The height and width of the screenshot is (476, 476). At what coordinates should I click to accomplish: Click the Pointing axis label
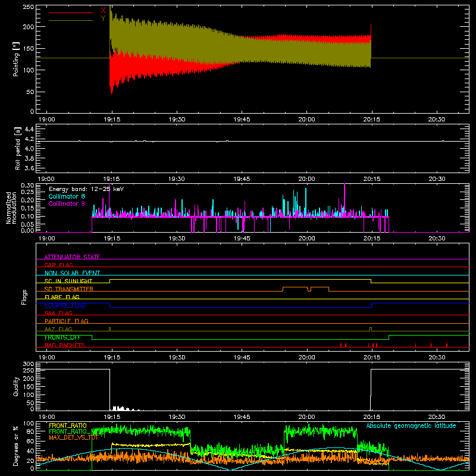pos(15,59)
